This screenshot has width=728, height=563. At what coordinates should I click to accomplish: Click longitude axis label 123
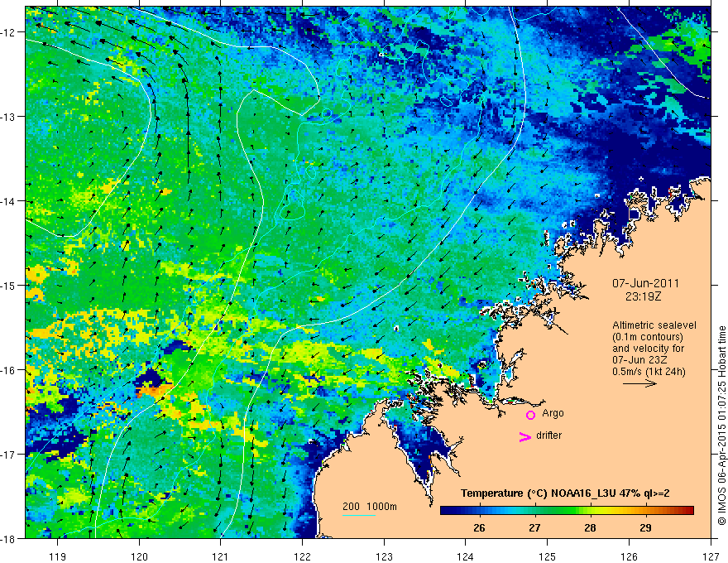[x=384, y=556]
